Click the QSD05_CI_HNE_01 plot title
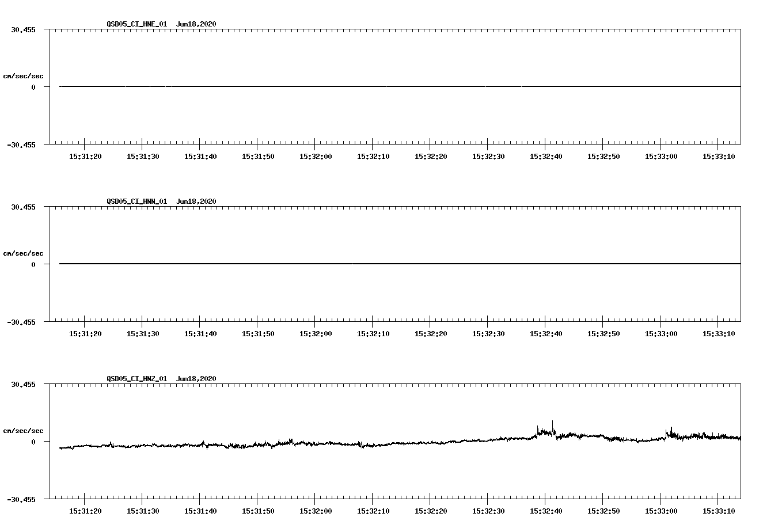Viewport: 782px width, 532px height. coord(137,24)
